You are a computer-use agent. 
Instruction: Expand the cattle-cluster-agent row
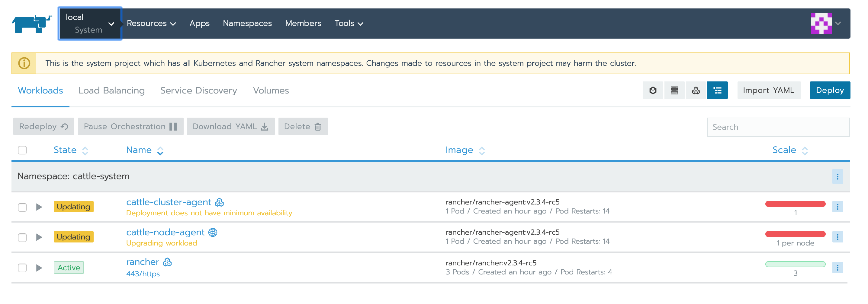tap(39, 207)
